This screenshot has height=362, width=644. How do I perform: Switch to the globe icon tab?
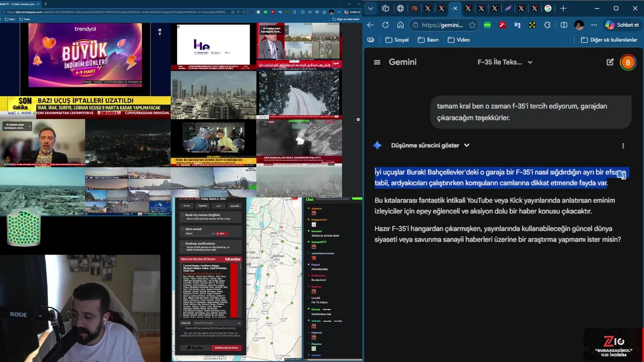[400, 8]
